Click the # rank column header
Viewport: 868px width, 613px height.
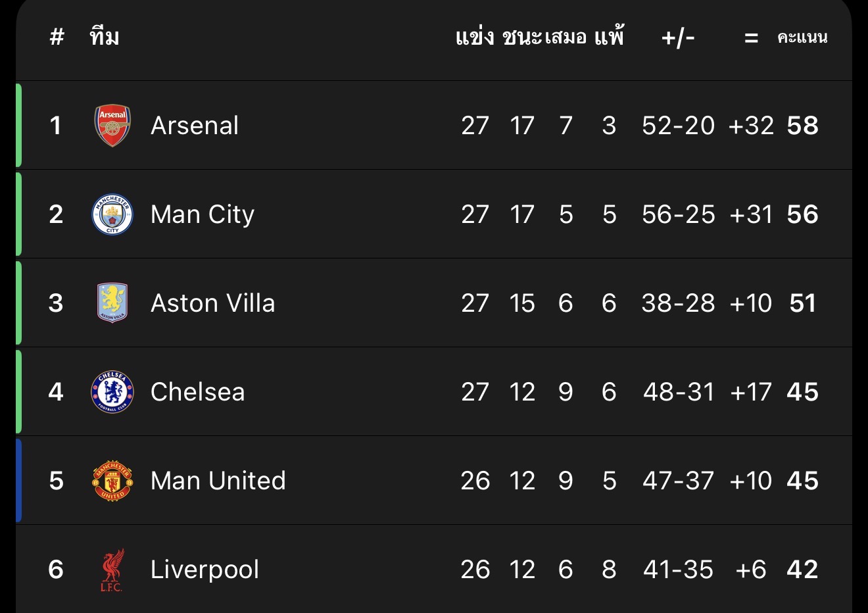57,37
